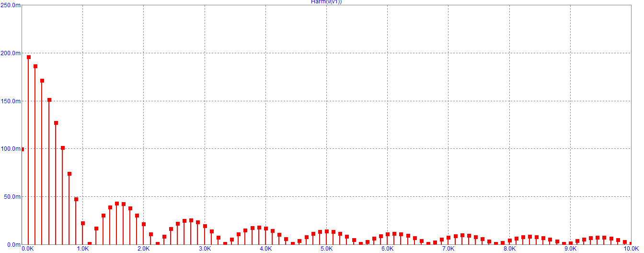Select the DC marker on the Y-axis at 100m

click(x=23, y=149)
